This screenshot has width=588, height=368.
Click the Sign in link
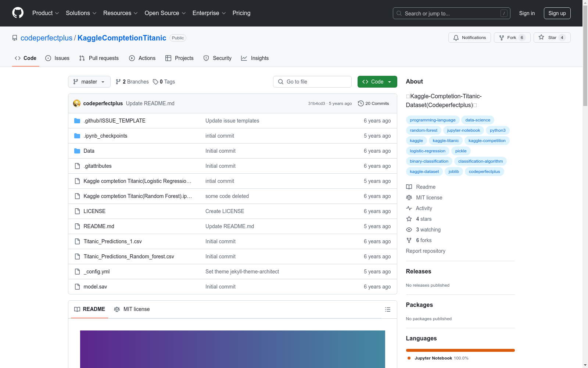(527, 13)
